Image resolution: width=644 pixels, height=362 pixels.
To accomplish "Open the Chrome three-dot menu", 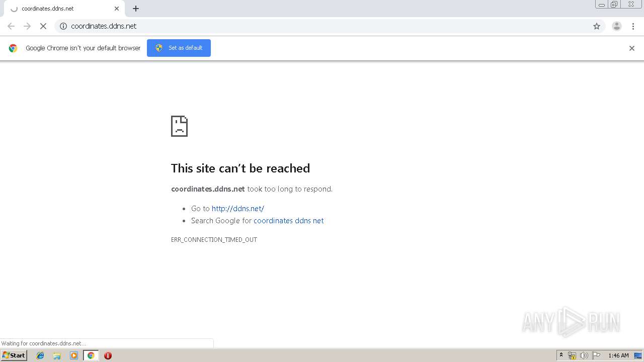I will pyautogui.click(x=633, y=26).
